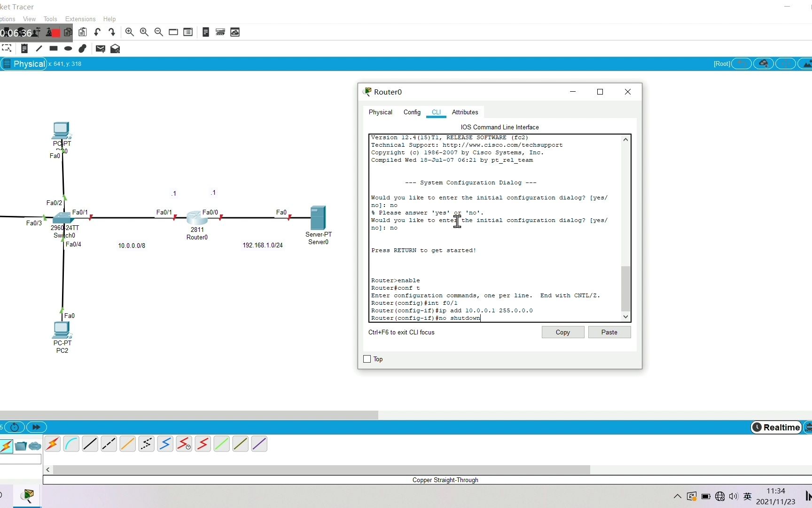Open the Extensions menu

tap(80, 19)
